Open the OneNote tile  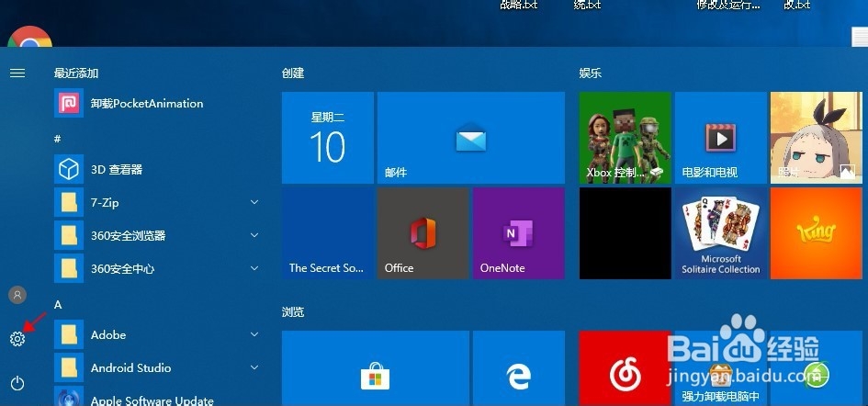pos(519,233)
